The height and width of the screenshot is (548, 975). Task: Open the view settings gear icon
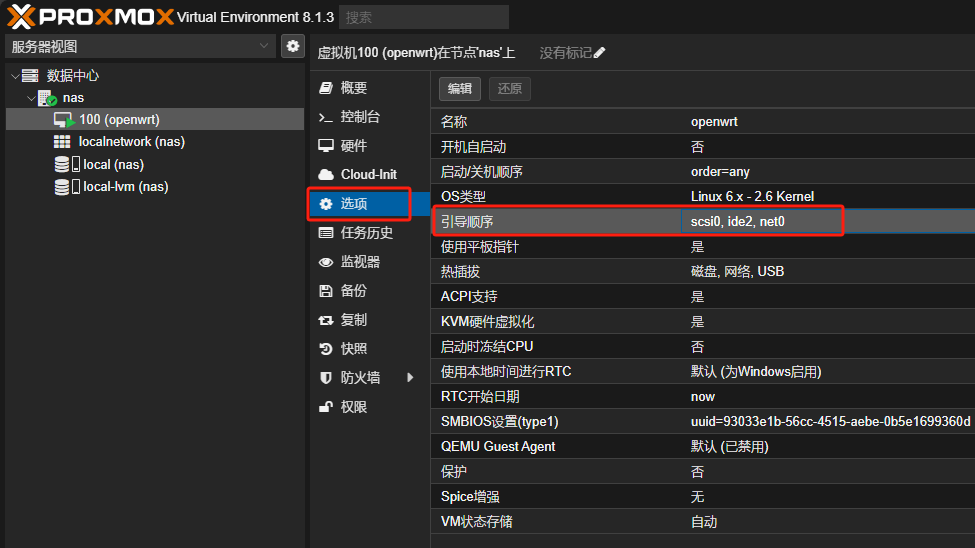(x=292, y=46)
